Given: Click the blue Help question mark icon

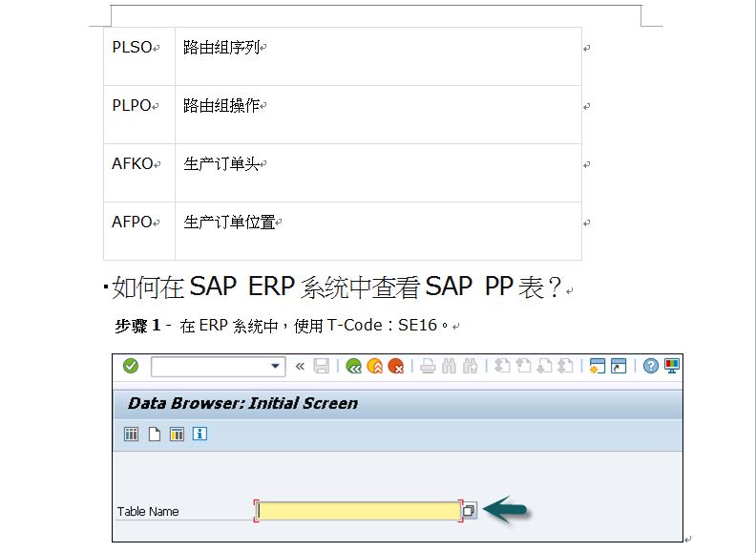Looking at the screenshot, I should 650,366.
